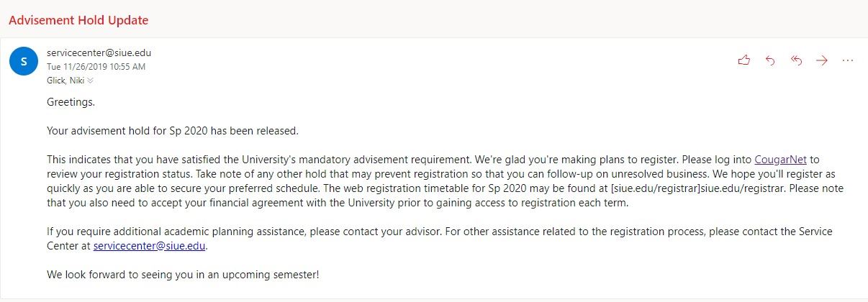Click the recipient name 'Glick, Niki'
The width and height of the screenshot is (868, 302).
coord(65,81)
